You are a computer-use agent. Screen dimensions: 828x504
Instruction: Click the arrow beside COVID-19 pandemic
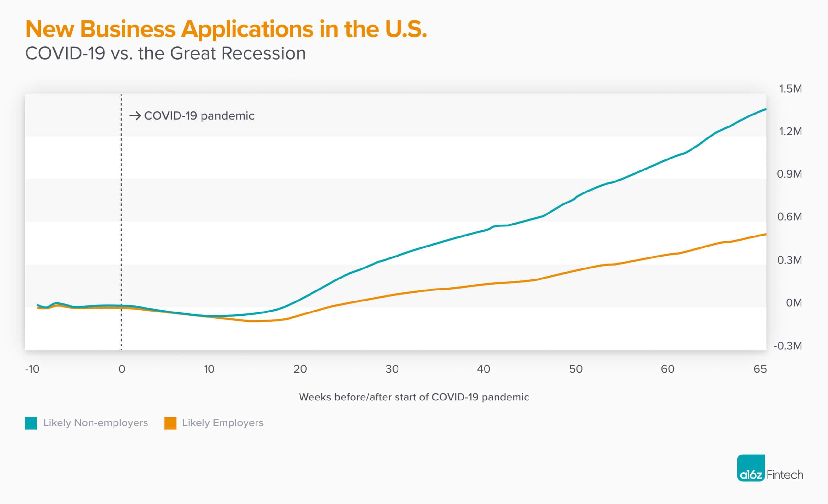pyautogui.click(x=135, y=116)
